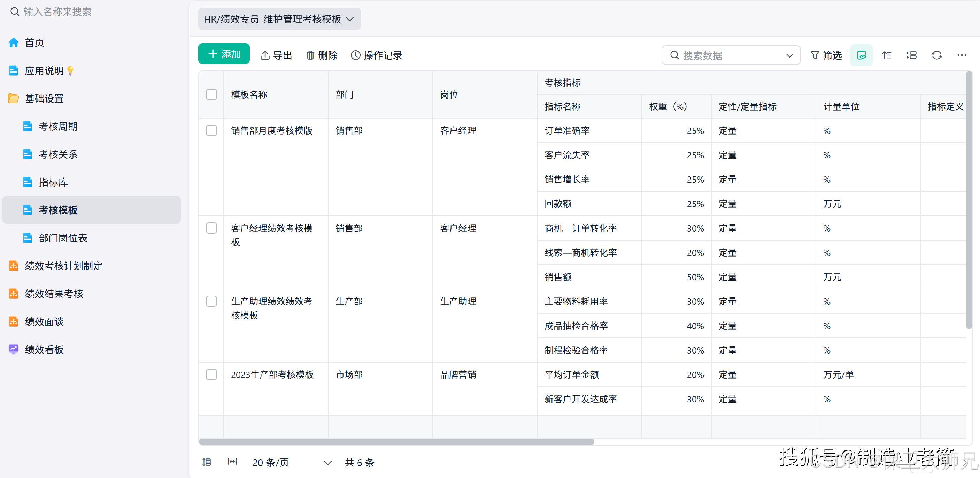Click the row height icon in footer
Viewport: 980px width, 478px height.
point(207,462)
